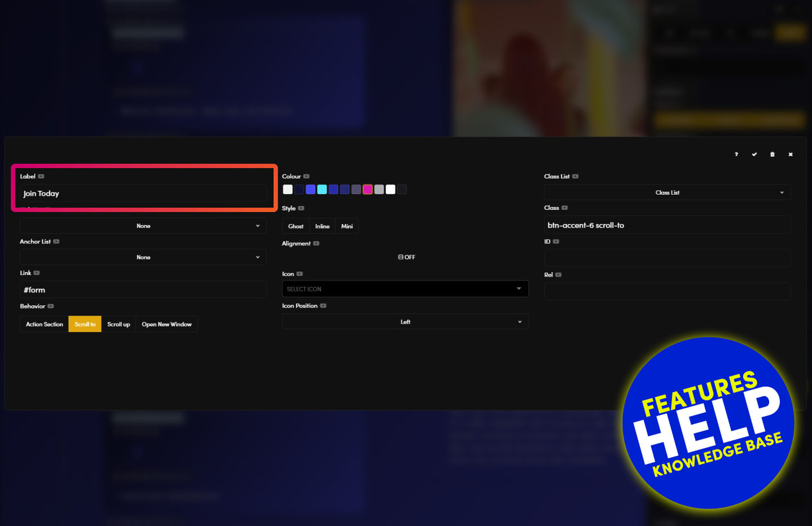Open the video help icon beside Class List
812x526 pixels.
[576, 176]
